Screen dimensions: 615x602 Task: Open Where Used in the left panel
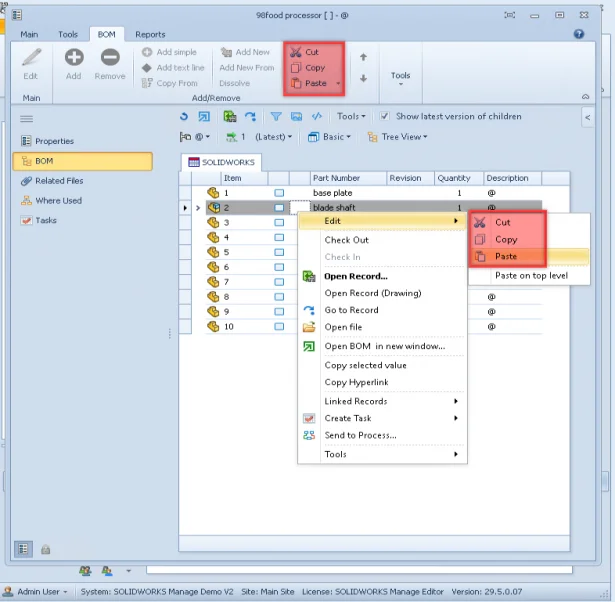coord(58,200)
